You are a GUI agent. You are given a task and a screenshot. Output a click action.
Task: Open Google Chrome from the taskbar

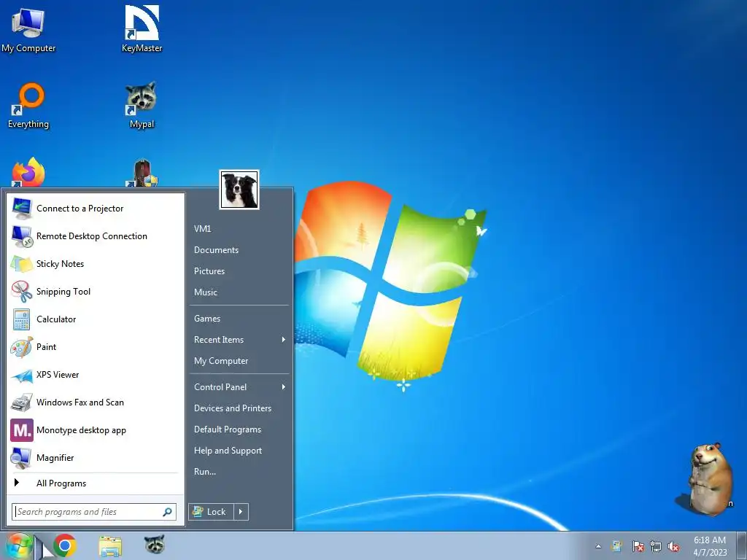click(x=65, y=545)
